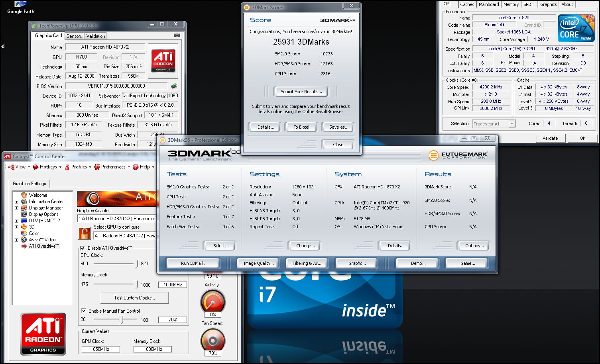The image size is (600, 364).
Task: Select the Welcome hand icon in tree
Action: click(24, 195)
